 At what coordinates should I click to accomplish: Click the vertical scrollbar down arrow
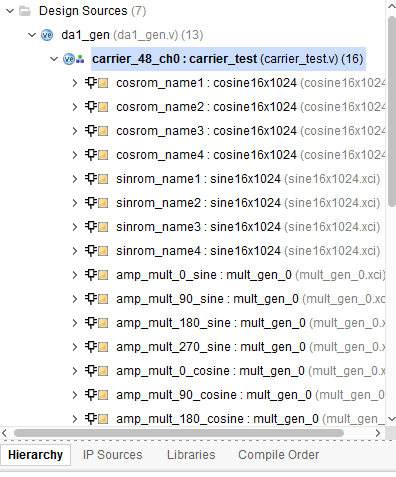[x=392, y=419]
